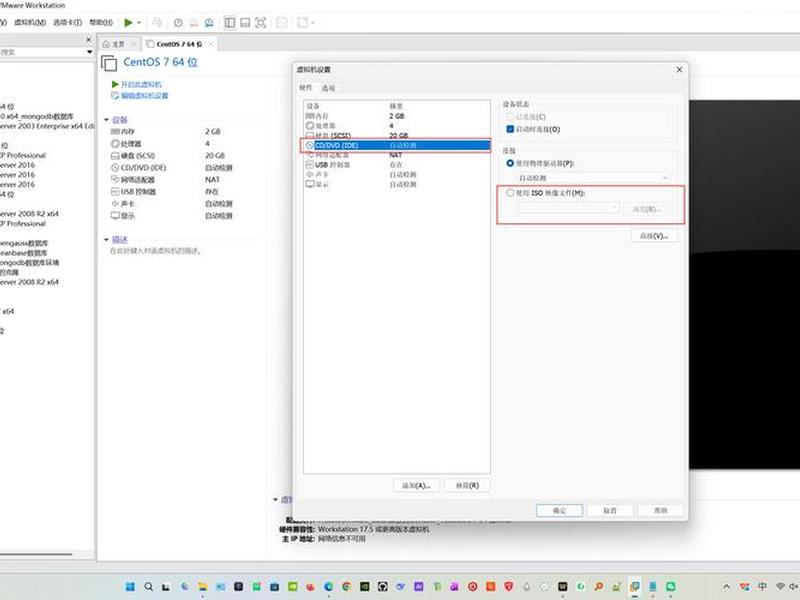Click the 添加(A)... add device button
Screen dimensions: 800x600
(x=416, y=485)
